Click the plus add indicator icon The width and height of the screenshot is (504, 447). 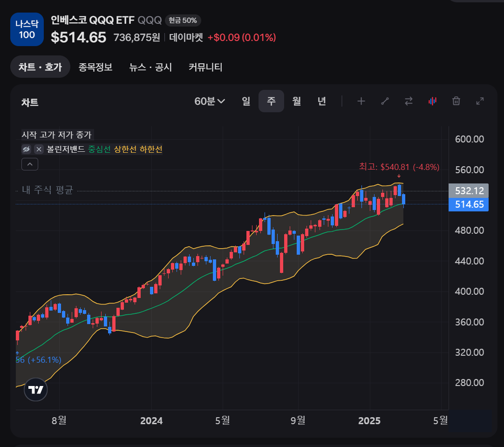(361, 101)
